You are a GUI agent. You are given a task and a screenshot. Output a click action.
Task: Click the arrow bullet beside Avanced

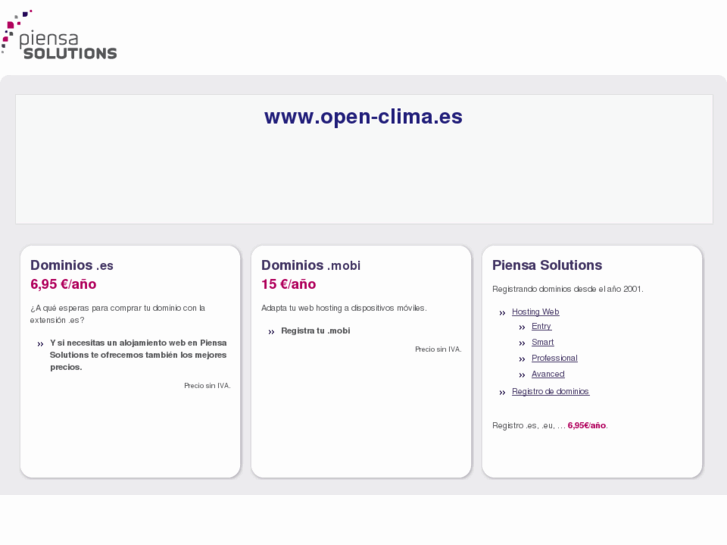click(522, 375)
